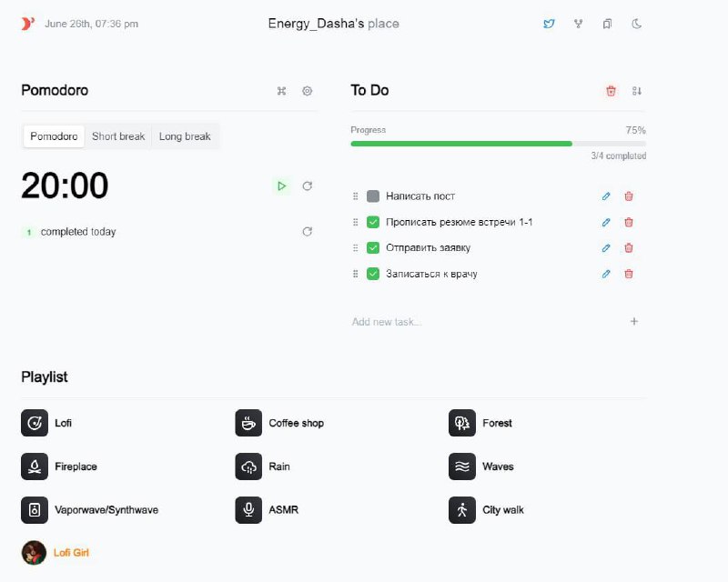Reset the completed today counter
The height and width of the screenshot is (582, 728).
(x=308, y=232)
